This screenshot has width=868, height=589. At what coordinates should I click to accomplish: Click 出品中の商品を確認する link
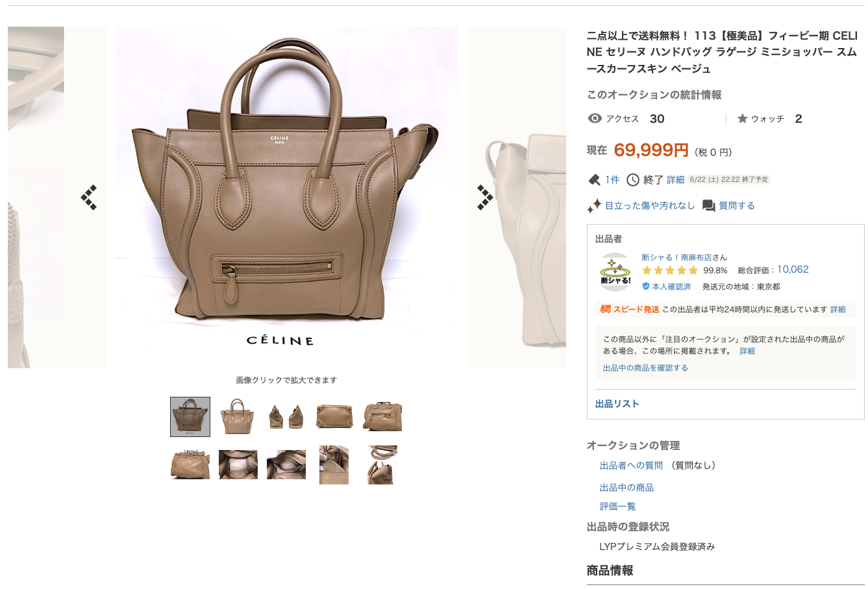click(x=645, y=368)
